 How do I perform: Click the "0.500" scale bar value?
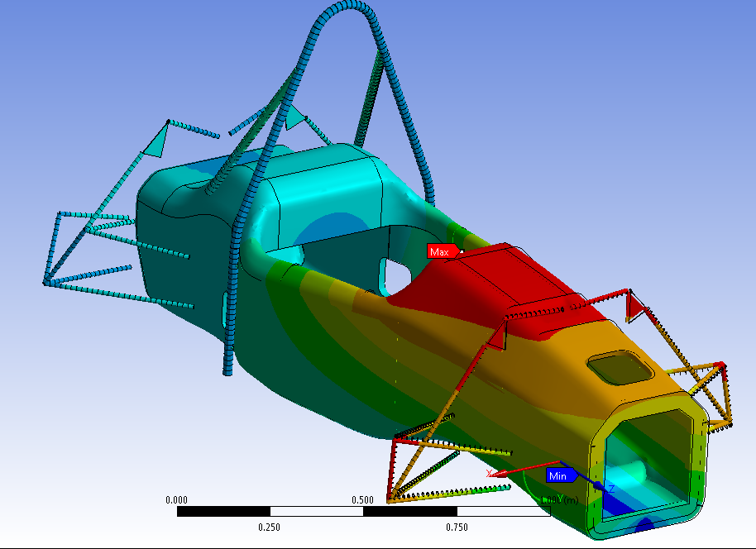click(x=362, y=500)
